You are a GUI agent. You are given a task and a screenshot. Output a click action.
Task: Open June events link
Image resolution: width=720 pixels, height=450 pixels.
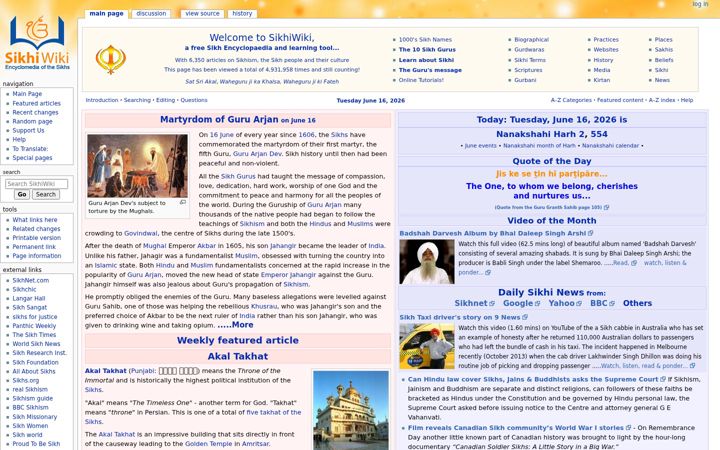coord(480,146)
